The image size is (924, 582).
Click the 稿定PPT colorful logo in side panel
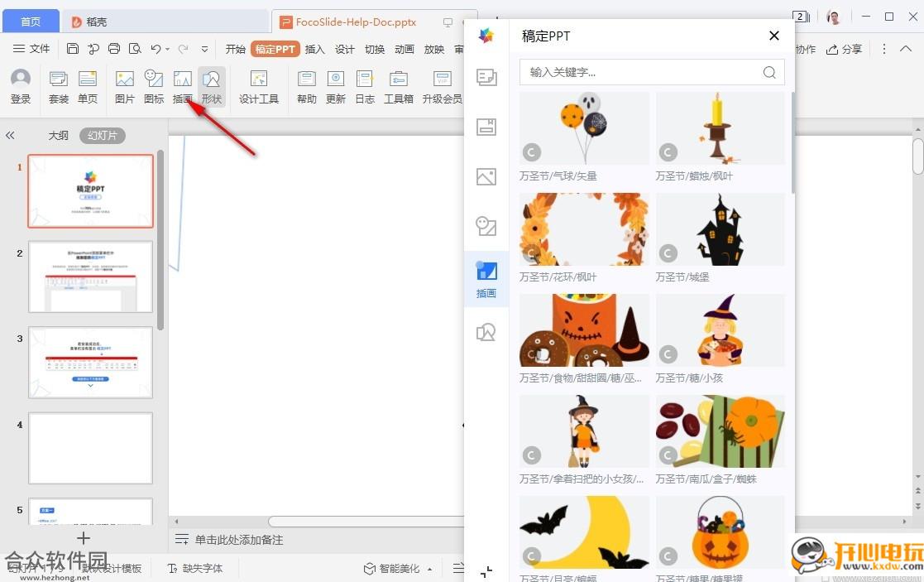point(486,36)
